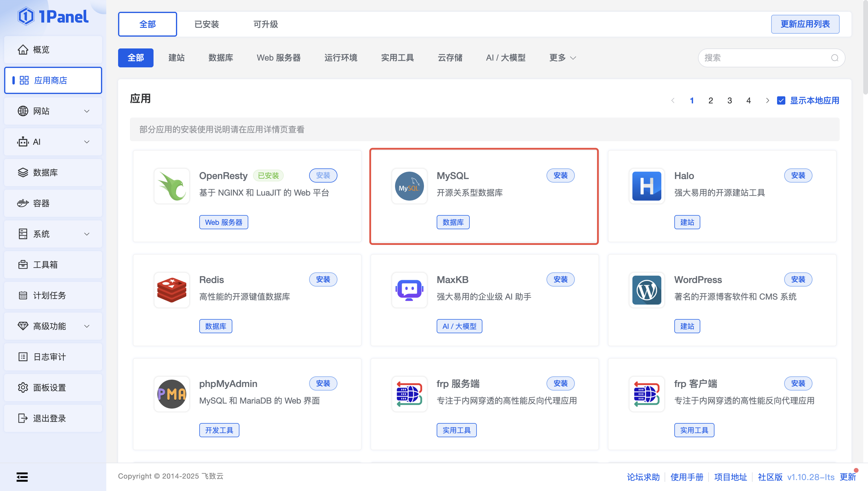Open the 更多 category dropdown

[562, 58]
